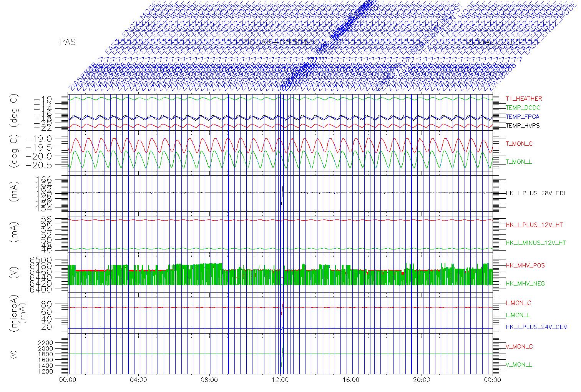Click the 08:00 time axis label
The height and width of the screenshot is (392, 581).
[209, 380]
